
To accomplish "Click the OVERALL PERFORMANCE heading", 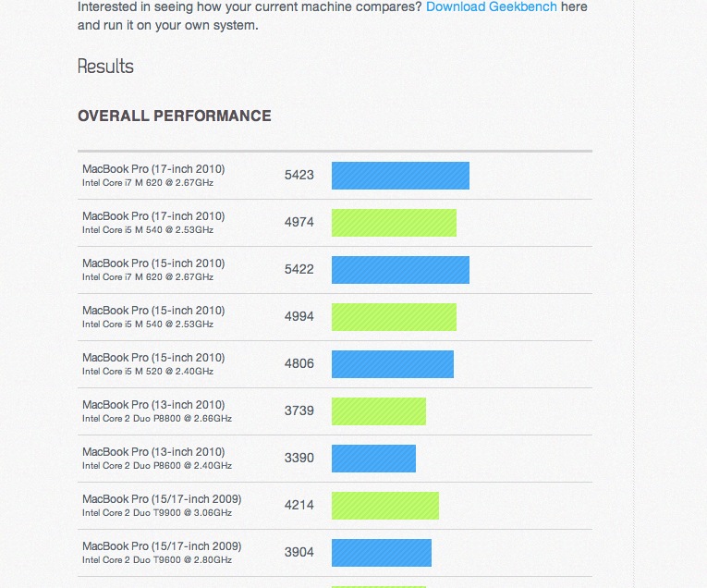I will [175, 116].
